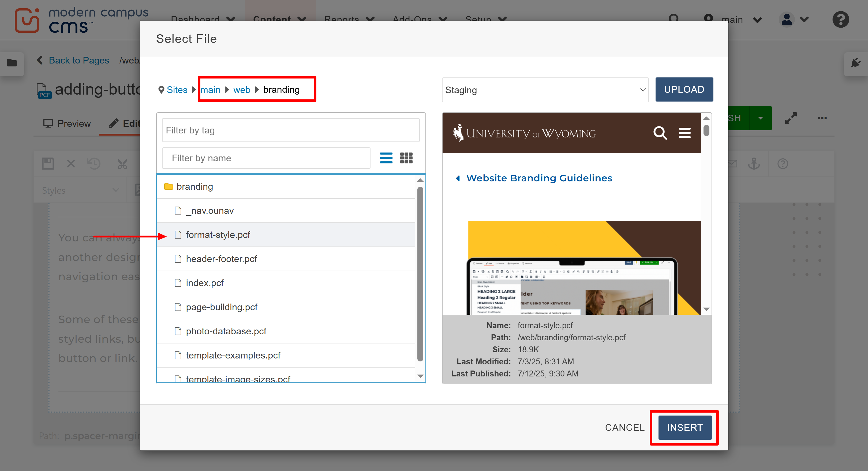The height and width of the screenshot is (471, 868).
Task: Click the Filter by name field
Action: point(266,158)
